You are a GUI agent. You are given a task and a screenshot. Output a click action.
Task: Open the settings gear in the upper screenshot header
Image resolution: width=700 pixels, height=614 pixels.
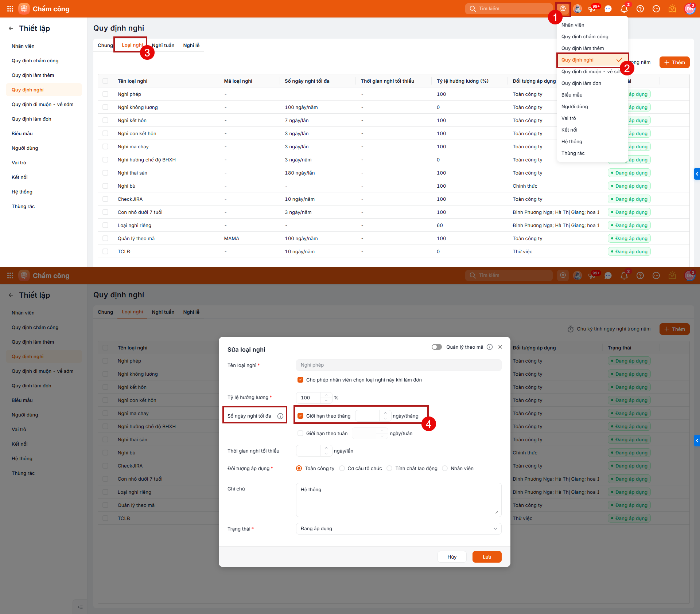[563, 9]
